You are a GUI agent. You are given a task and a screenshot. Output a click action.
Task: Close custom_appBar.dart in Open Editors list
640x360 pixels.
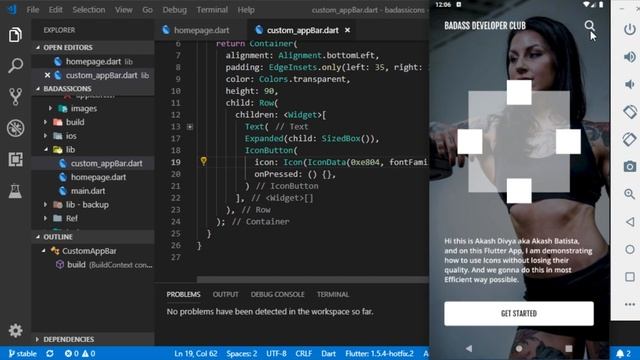click(47, 75)
